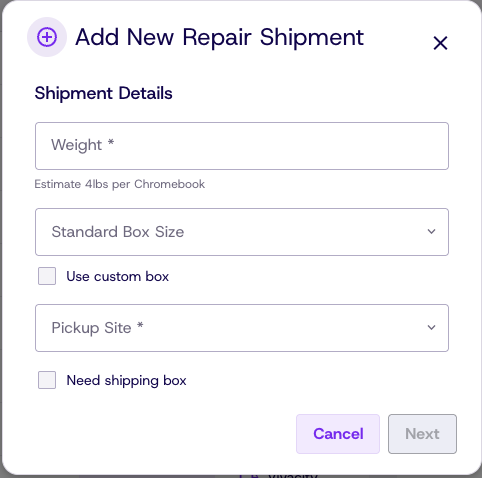This screenshot has width=482, height=478.
Task: Click the purple plus circle icon
Action: coord(47,37)
